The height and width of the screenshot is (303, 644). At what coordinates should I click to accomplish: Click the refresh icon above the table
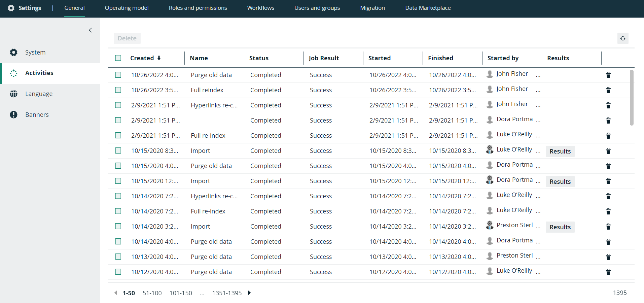(622, 38)
